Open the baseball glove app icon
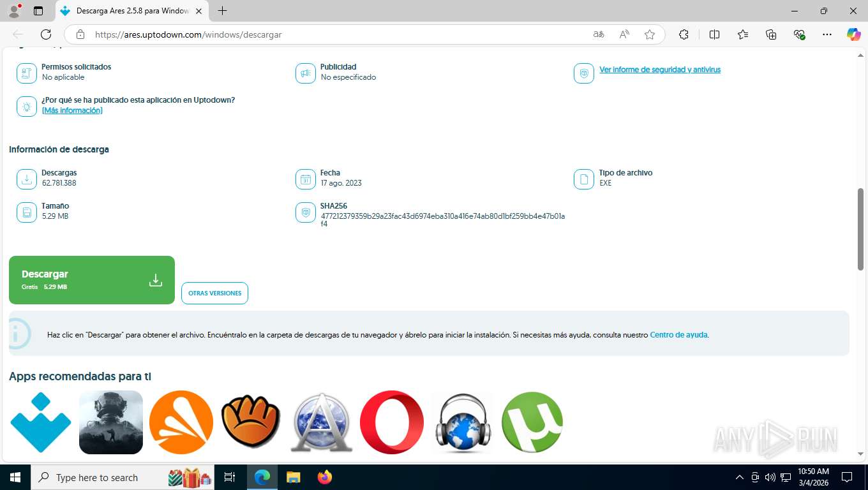The height and width of the screenshot is (490, 868). pos(251,422)
